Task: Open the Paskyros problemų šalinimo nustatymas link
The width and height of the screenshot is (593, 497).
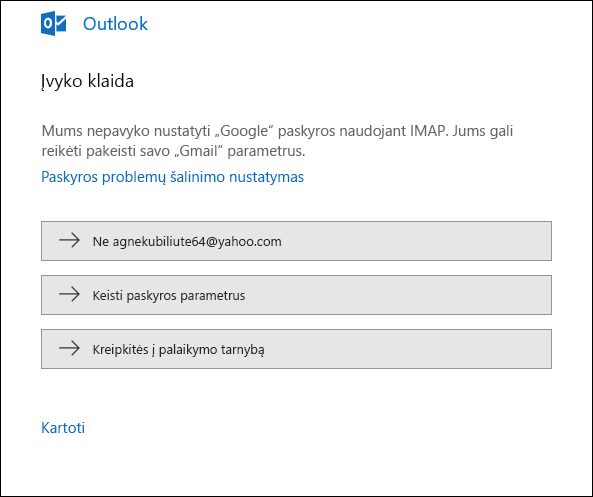Action: pos(172,177)
